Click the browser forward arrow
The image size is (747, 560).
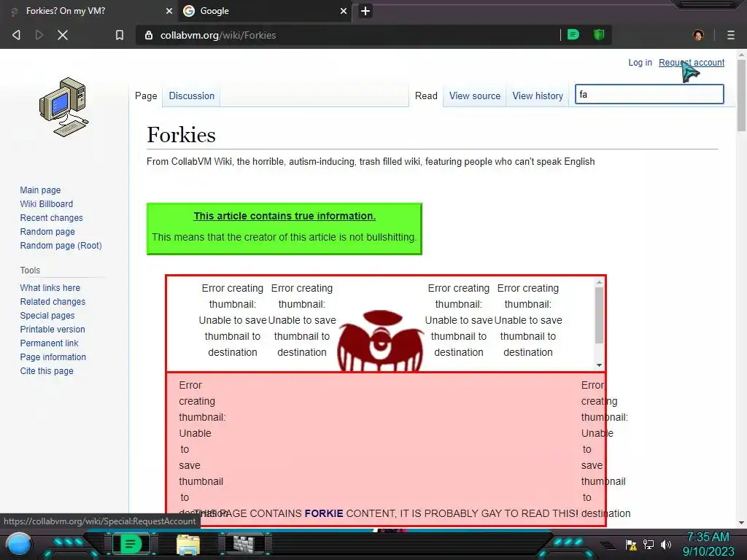coord(39,35)
